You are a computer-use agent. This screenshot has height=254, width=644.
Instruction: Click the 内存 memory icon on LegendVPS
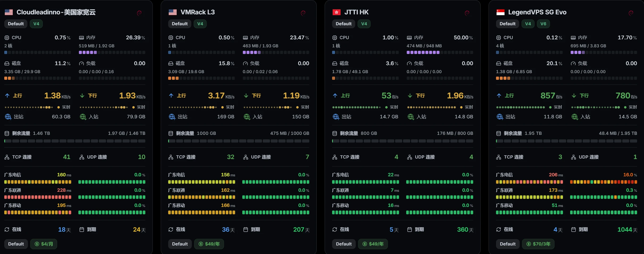[573, 38]
